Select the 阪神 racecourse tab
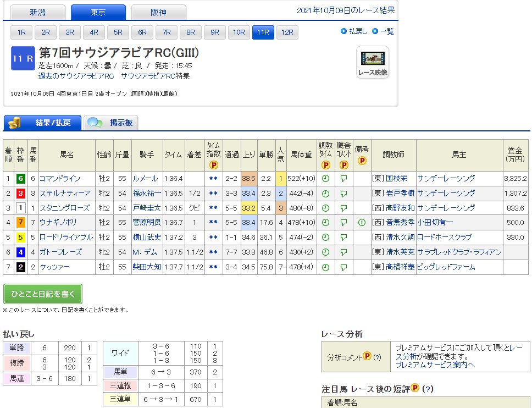 [159, 12]
